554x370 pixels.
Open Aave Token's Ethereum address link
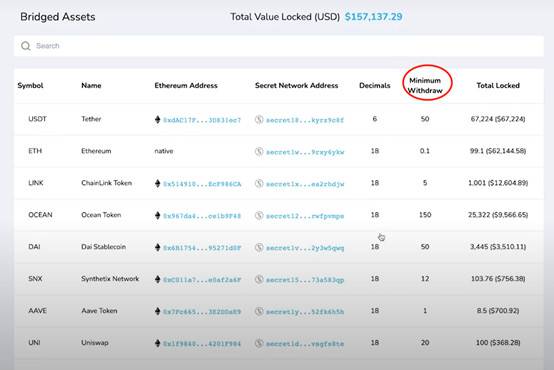(202, 312)
